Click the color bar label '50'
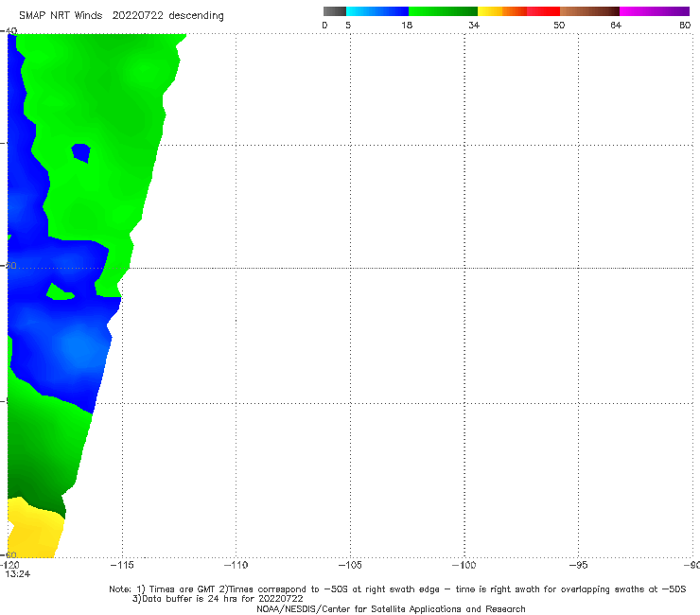Image resolution: width=700 pixels, height=615 pixels. [x=559, y=25]
